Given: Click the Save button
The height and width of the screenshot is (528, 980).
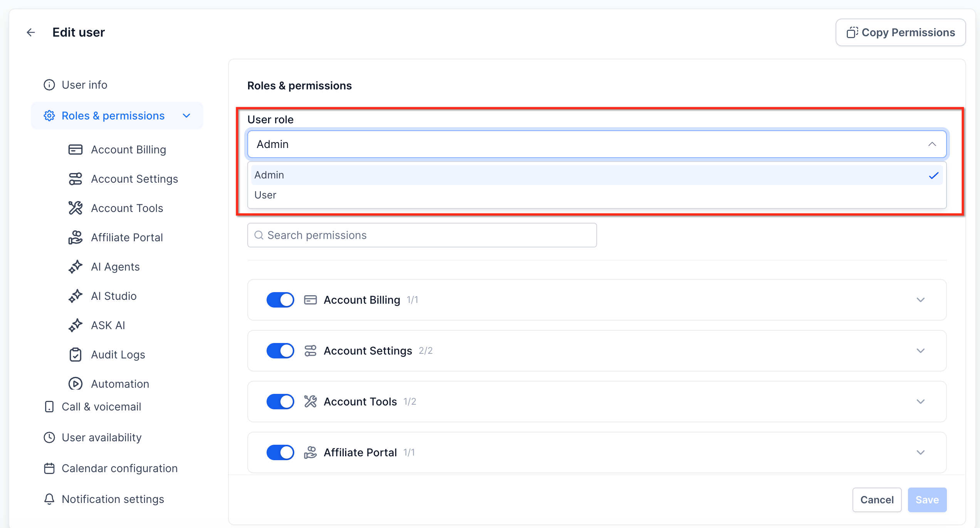Looking at the screenshot, I should [927, 500].
